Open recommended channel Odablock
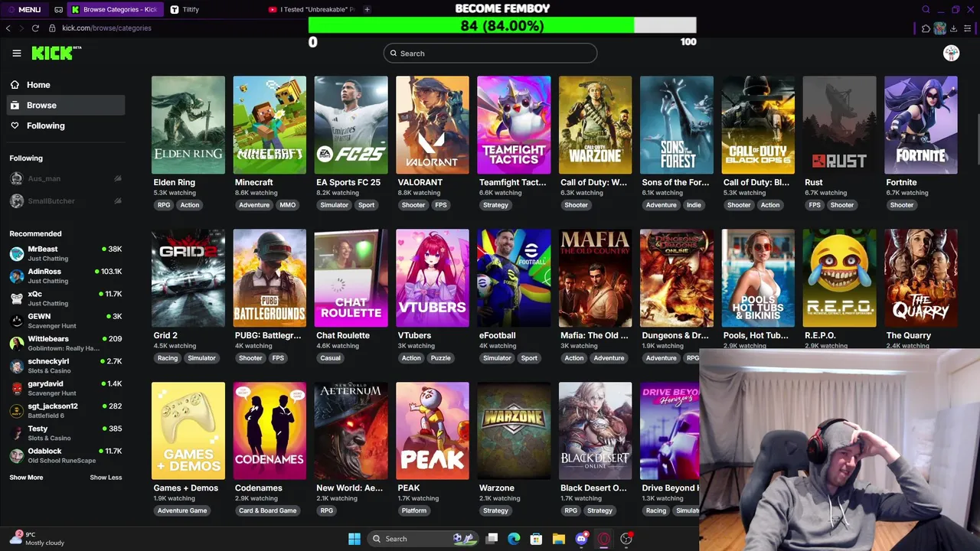This screenshot has height=551, width=980. pos(65,455)
